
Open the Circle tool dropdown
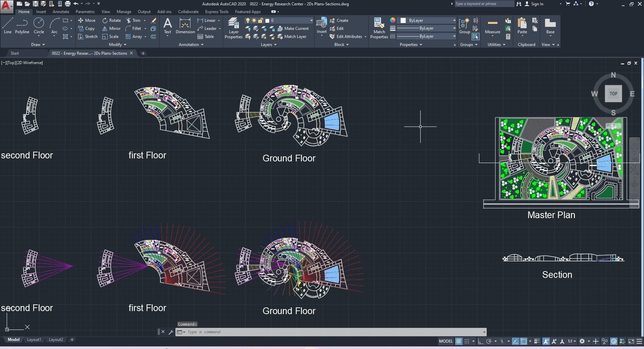pos(39,35)
